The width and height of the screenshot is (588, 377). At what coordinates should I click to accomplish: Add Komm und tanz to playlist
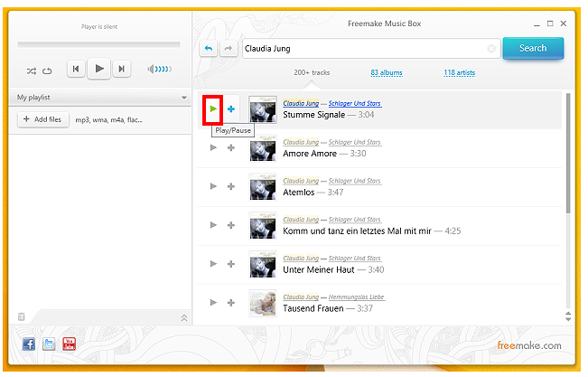(x=231, y=225)
